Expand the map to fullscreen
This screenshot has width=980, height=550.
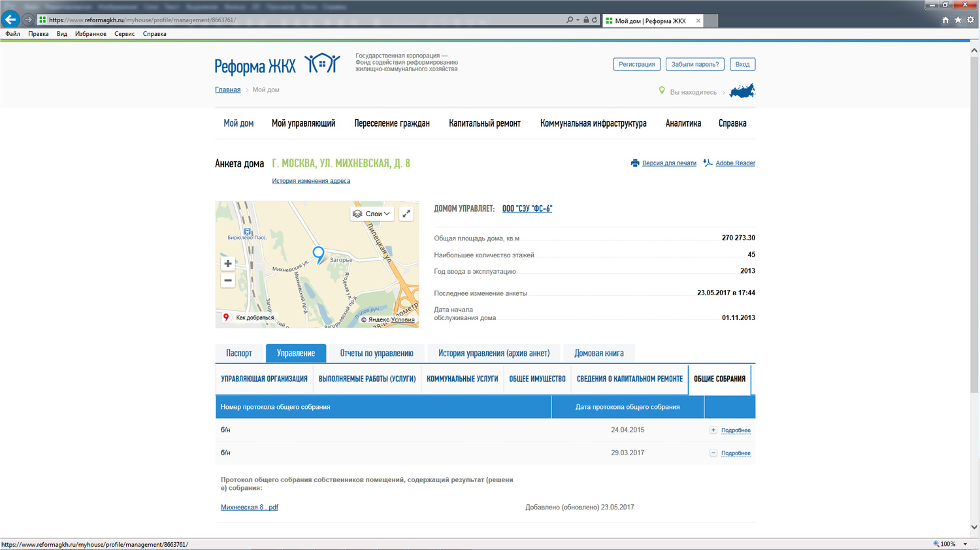pos(406,214)
